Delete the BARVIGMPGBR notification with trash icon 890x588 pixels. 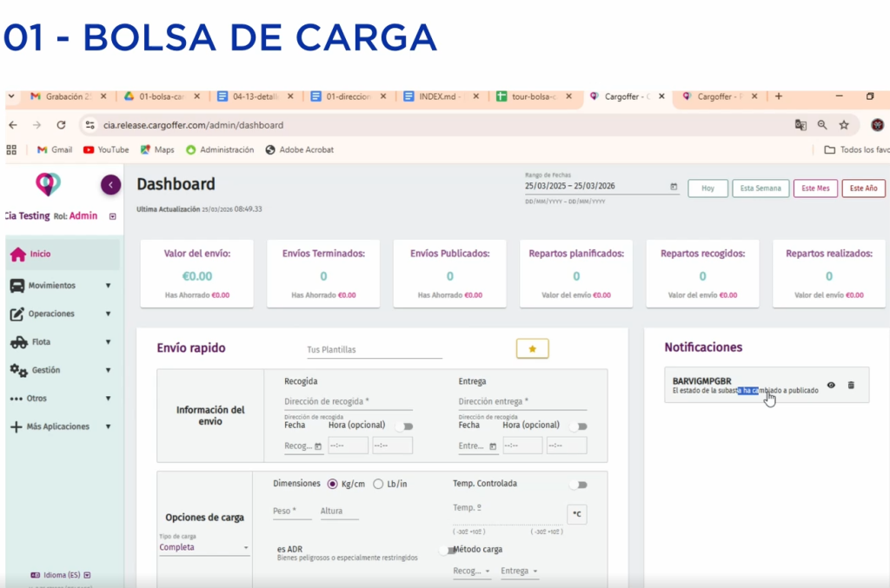851,385
